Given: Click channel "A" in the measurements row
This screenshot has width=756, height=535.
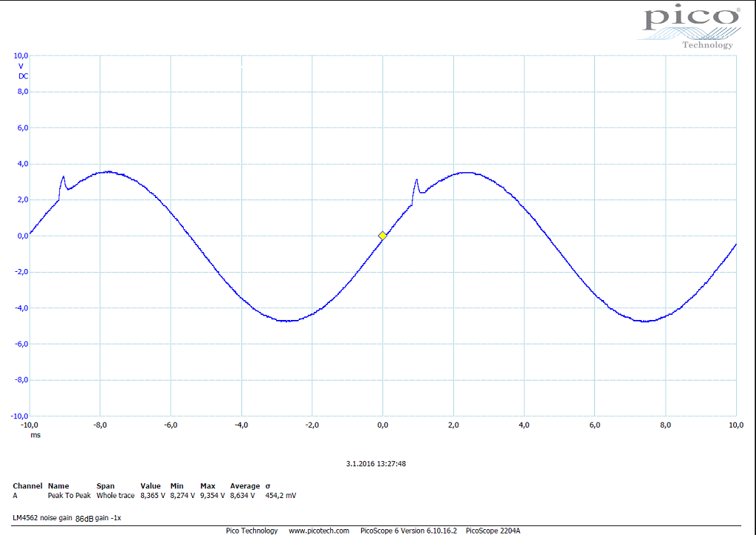Looking at the screenshot, I should tap(15, 495).
